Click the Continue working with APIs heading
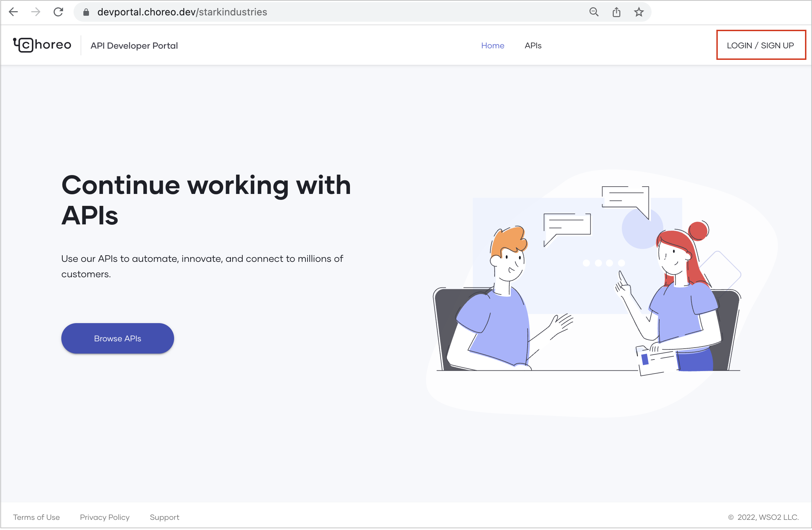The image size is (812, 530). pyautogui.click(x=206, y=200)
